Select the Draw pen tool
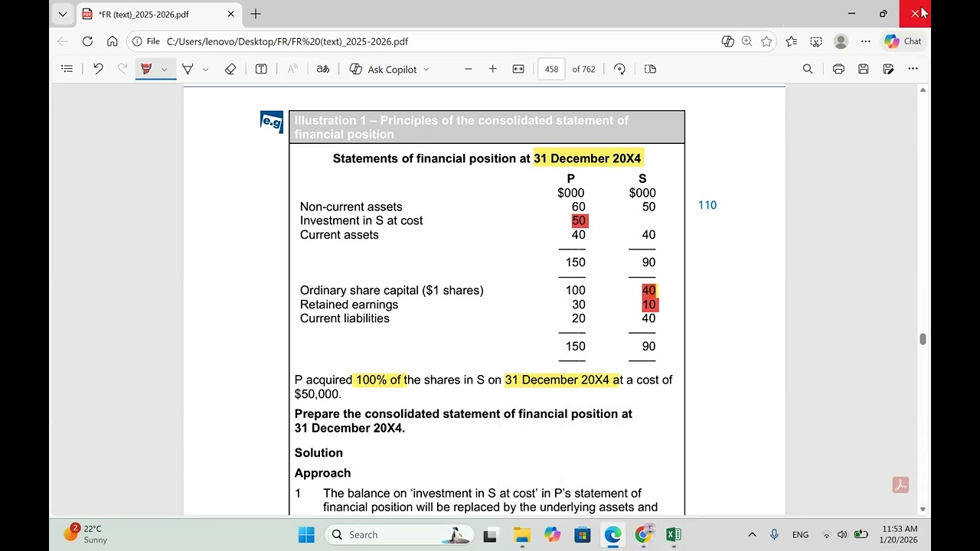The image size is (980, 551). pos(188,69)
